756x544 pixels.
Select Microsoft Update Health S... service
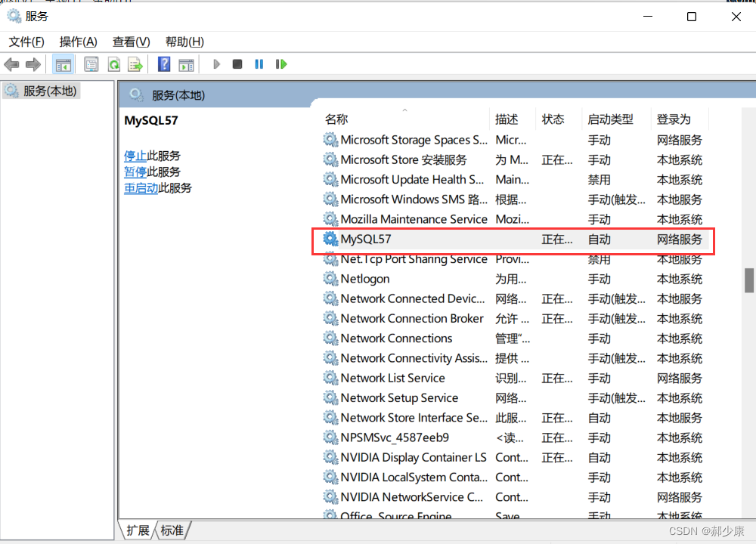point(412,179)
